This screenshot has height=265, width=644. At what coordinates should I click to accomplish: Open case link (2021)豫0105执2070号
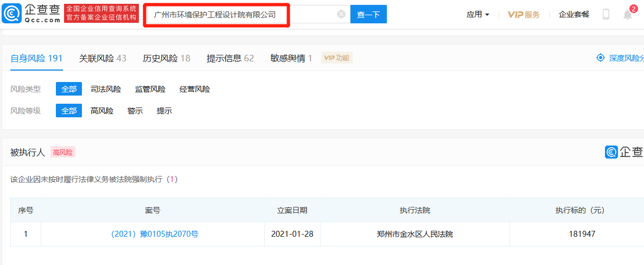pos(155,234)
